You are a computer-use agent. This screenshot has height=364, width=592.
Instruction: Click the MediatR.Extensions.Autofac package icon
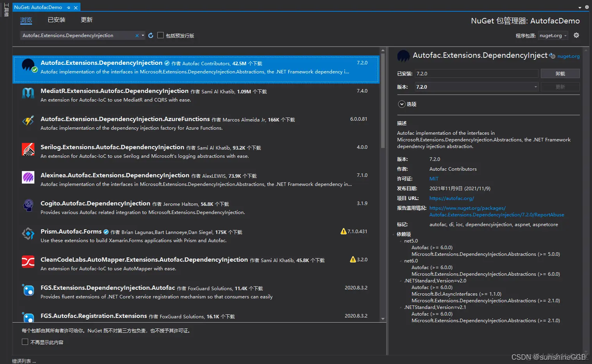28,93
